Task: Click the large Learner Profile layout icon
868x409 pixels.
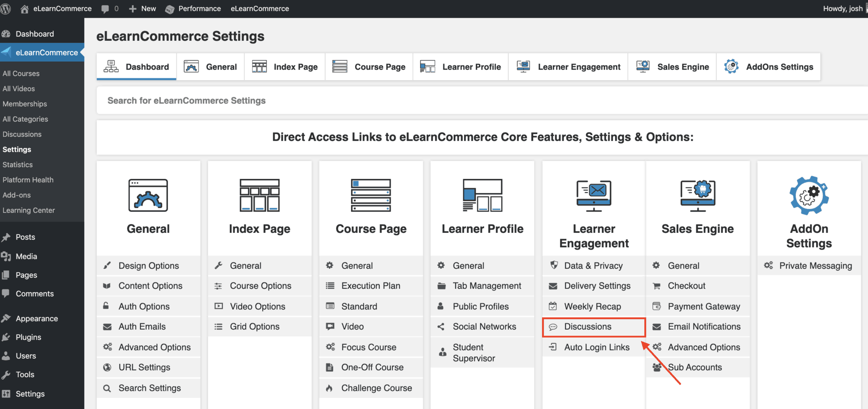Action: pyautogui.click(x=482, y=195)
